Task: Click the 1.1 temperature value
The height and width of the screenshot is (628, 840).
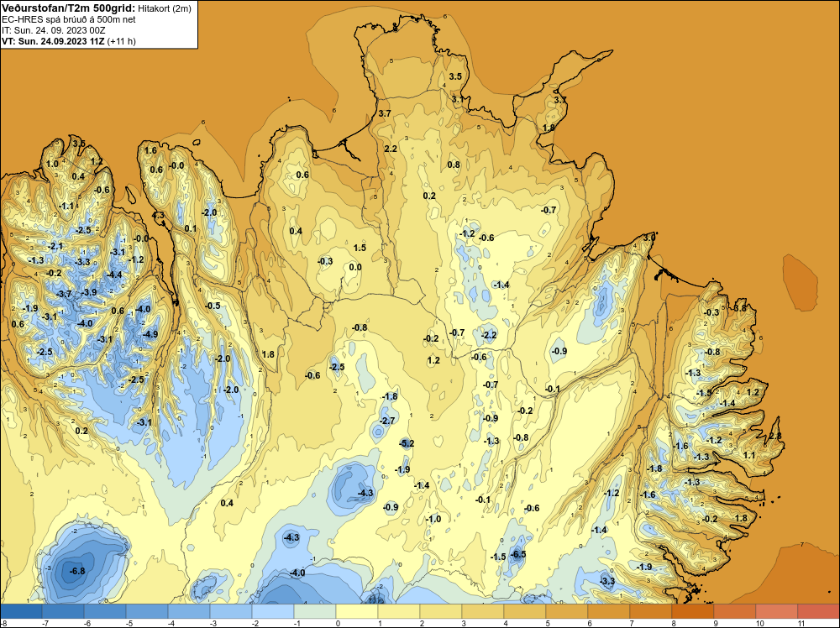Action: [x=749, y=456]
